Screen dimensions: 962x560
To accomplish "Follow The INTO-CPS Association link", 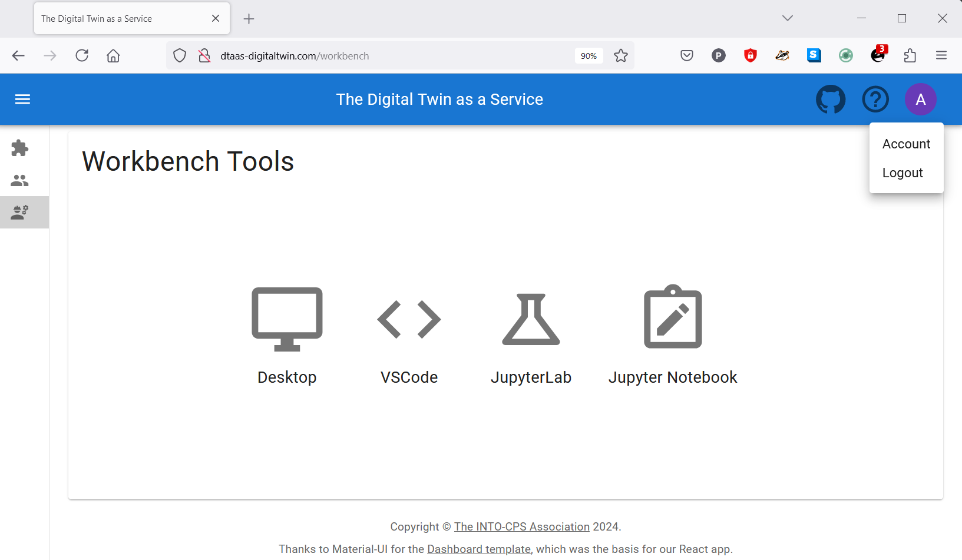I will [x=521, y=526].
